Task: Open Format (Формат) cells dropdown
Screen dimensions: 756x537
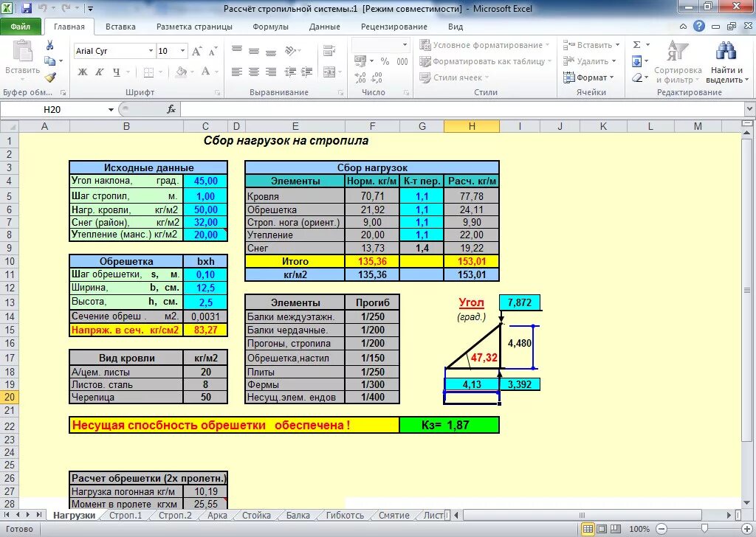Action: coord(588,77)
